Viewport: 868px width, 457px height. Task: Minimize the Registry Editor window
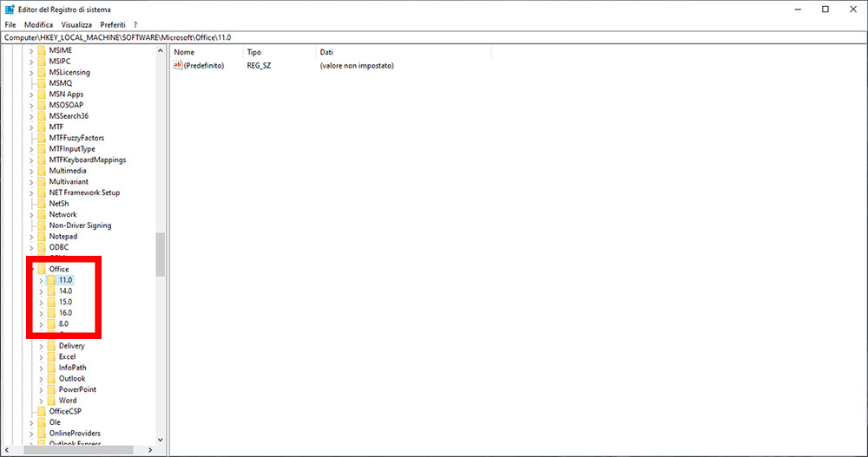[798, 10]
